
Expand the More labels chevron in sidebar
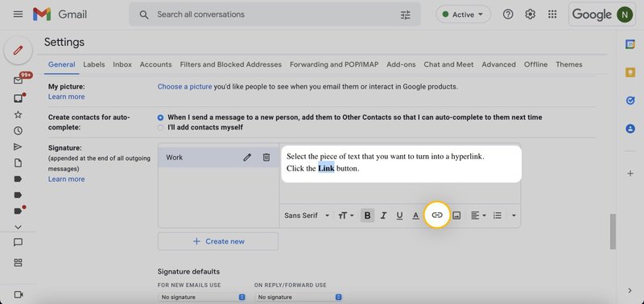pos(18,227)
